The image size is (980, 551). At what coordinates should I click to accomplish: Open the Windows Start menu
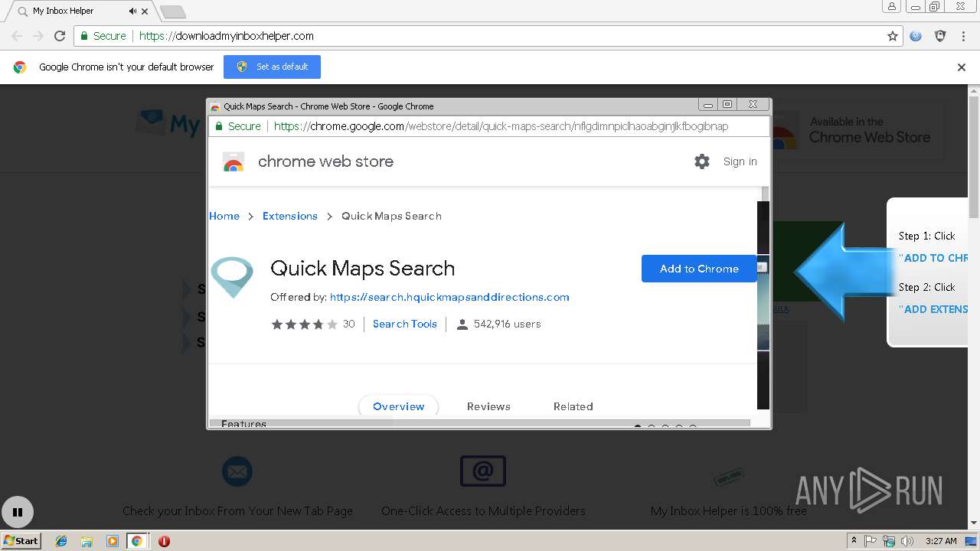click(21, 540)
